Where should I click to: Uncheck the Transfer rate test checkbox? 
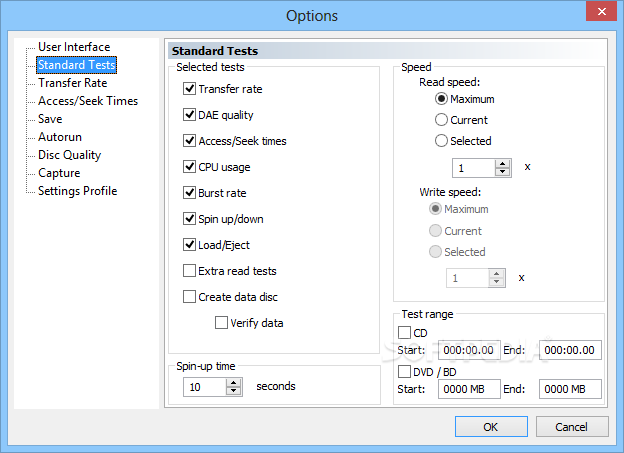pos(189,89)
